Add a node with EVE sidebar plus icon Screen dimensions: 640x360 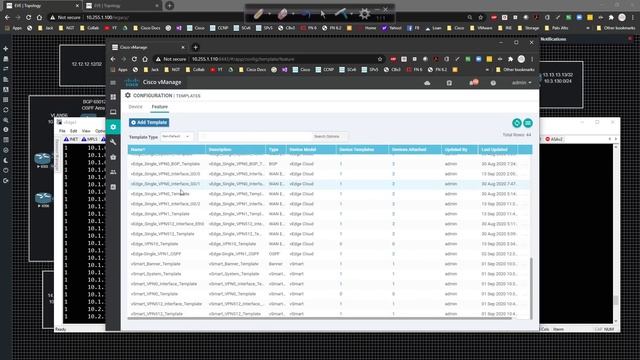click(x=6, y=49)
